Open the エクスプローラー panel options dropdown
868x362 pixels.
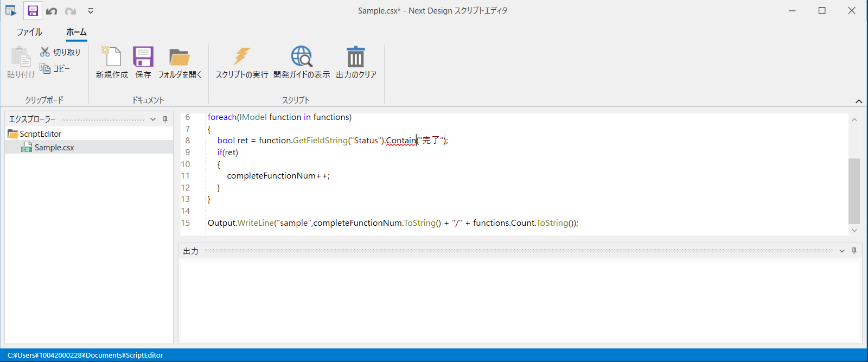153,119
